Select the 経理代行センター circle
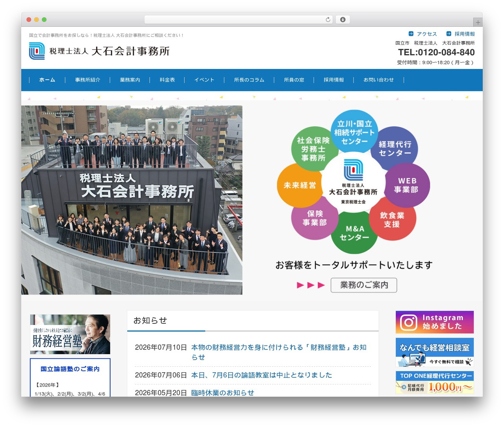Screen dimensions: 504x427 (x=395, y=149)
